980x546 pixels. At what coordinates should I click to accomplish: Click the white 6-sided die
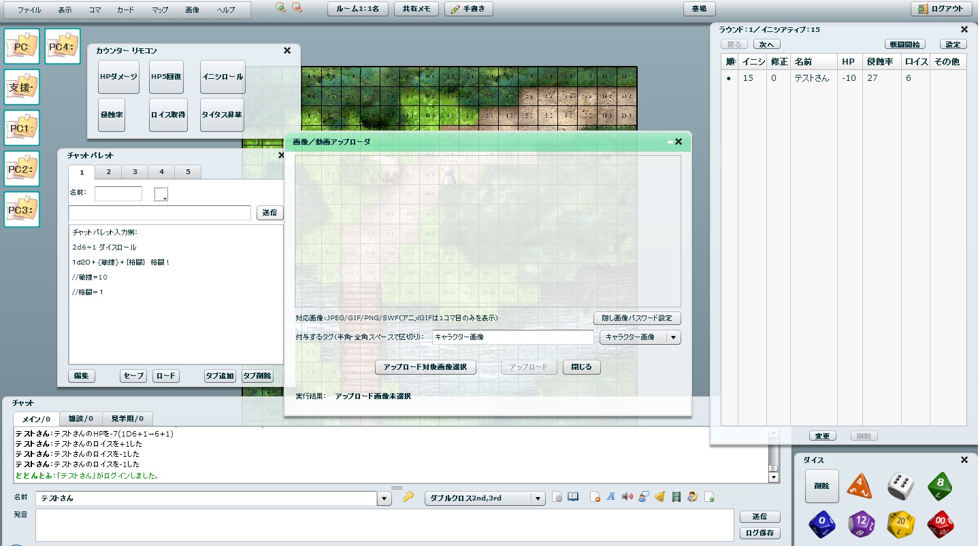[900, 486]
